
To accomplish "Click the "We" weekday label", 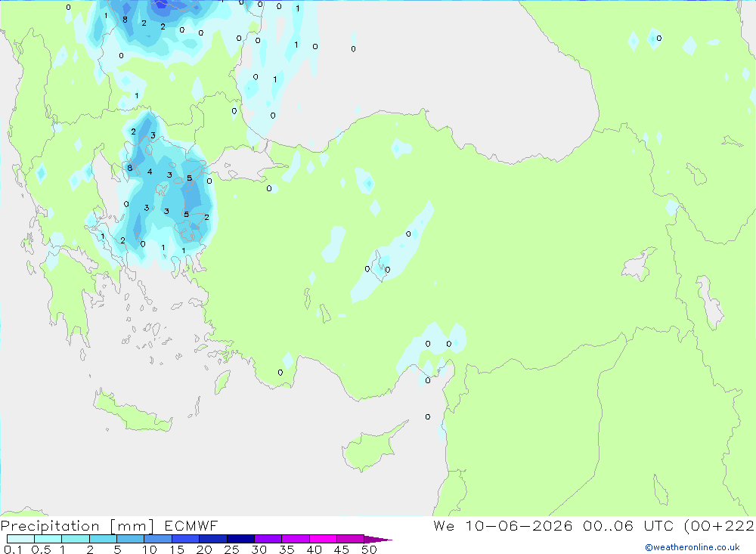I will (x=444, y=525).
